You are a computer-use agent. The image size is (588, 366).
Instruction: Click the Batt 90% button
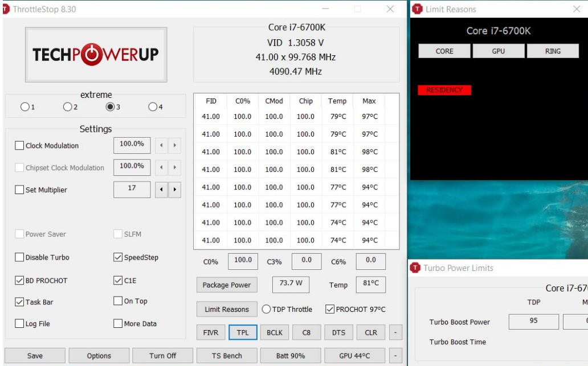291,356
